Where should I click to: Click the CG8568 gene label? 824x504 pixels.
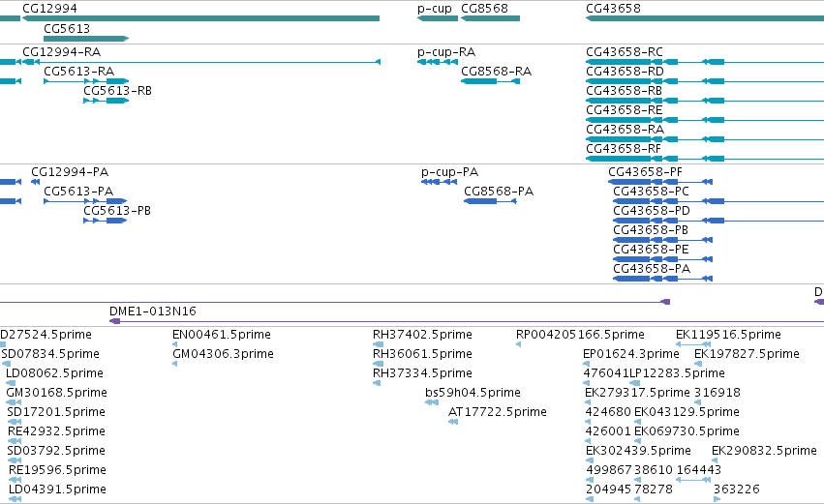point(484,9)
